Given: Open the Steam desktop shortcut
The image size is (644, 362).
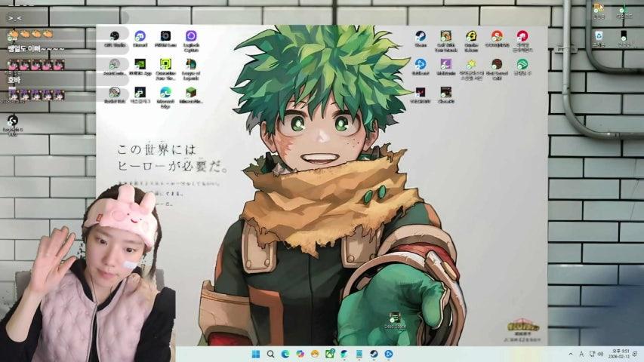Looking at the screenshot, I should click(421, 39).
